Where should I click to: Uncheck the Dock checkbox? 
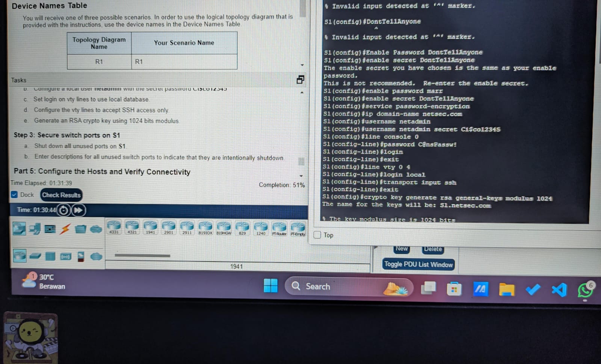[x=14, y=195]
